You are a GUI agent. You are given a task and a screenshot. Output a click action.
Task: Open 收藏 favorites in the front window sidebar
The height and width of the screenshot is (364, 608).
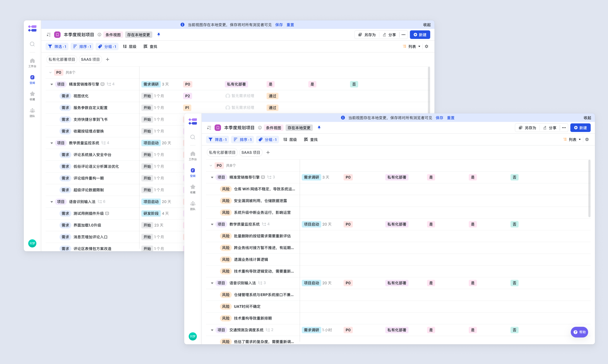pyautogui.click(x=193, y=189)
